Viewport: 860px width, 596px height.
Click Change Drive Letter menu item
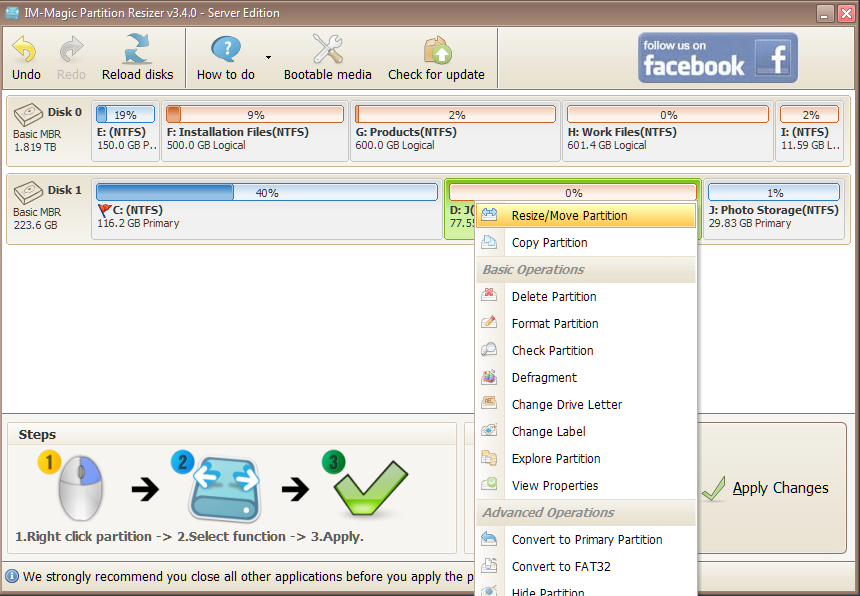click(566, 405)
